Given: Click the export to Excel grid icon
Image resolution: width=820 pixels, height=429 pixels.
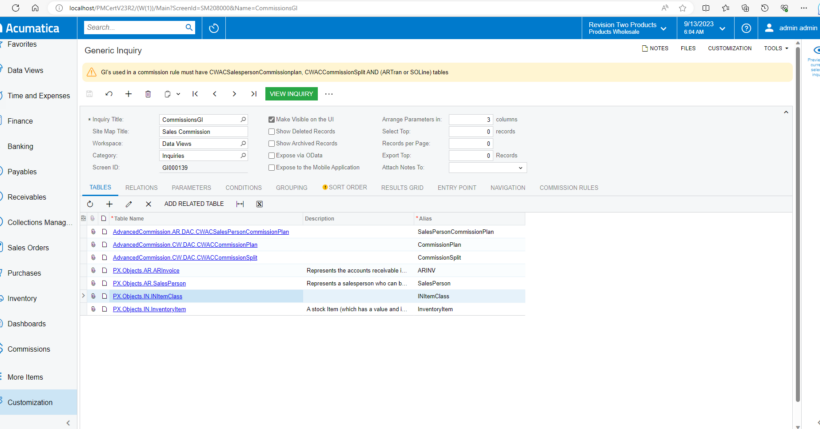Looking at the screenshot, I should [x=259, y=204].
